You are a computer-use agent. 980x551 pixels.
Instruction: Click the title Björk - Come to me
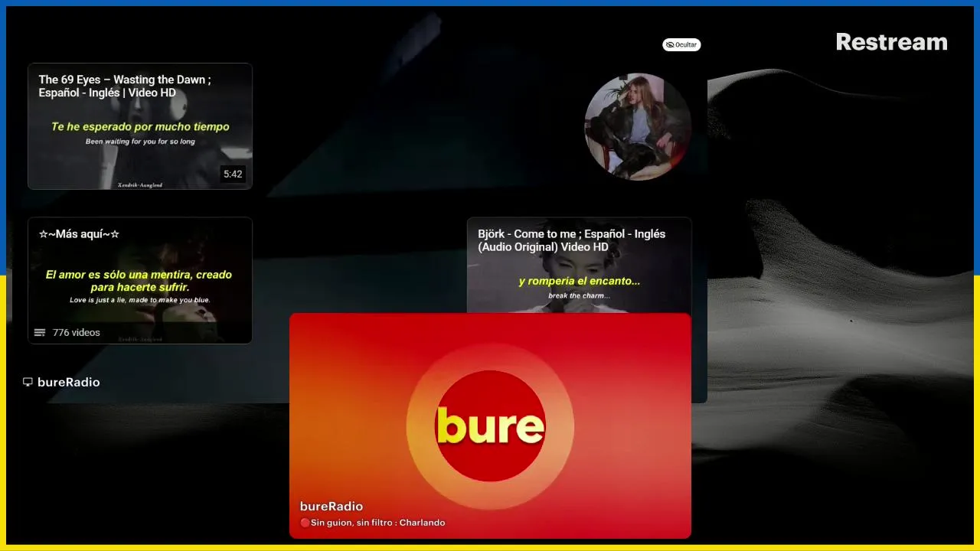(571, 240)
